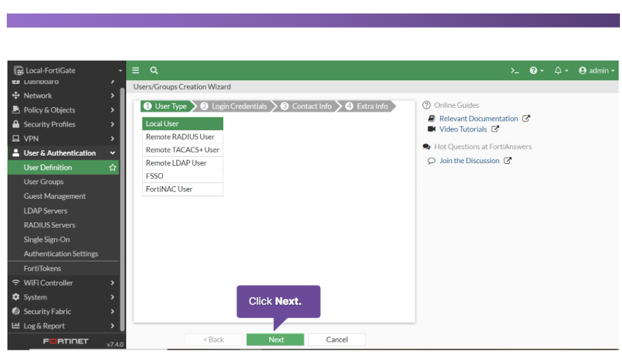Choose Remote RADIUS User type
Image resolution: width=622 pixels, height=364 pixels.
182,137
